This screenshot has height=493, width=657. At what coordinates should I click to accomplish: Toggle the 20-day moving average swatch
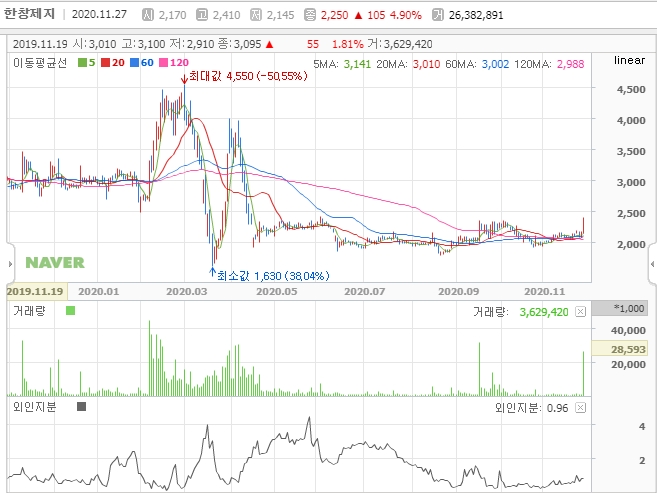[105, 63]
